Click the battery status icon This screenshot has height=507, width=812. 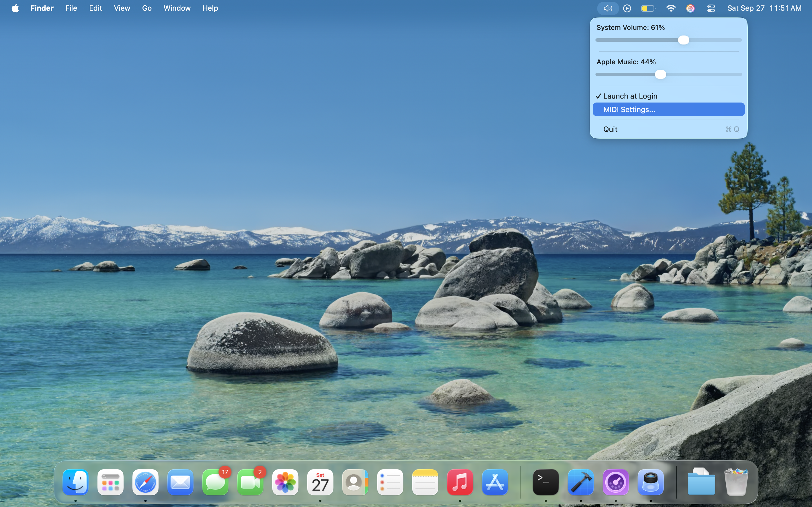648,8
